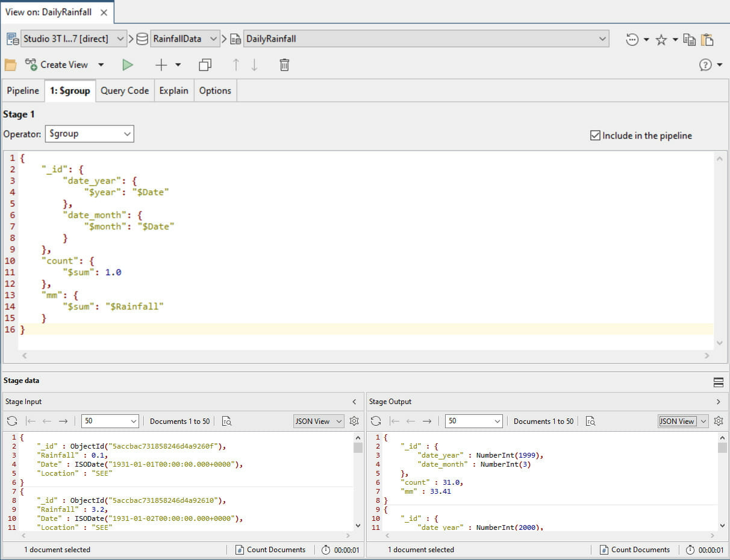Image resolution: width=730 pixels, height=560 pixels.
Task: Click the delete stage trash icon
Action: pos(284,65)
